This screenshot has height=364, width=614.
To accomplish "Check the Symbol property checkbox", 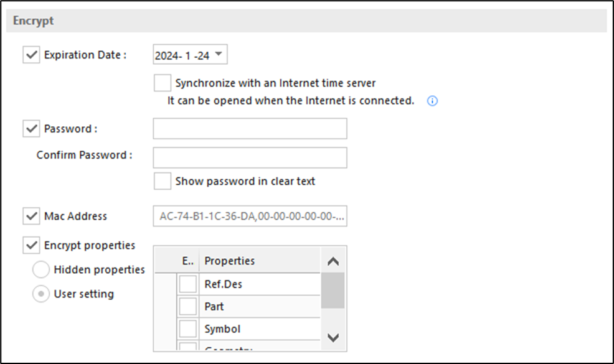I will [x=187, y=329].
